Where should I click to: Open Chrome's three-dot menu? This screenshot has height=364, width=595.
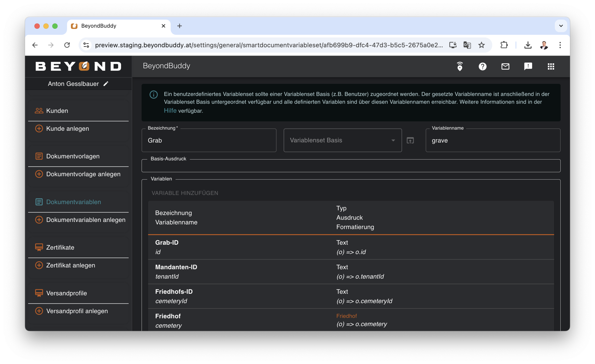point(560,45)
